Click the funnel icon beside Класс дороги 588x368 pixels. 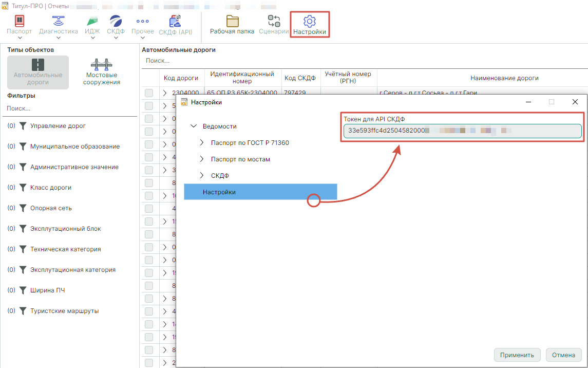click(23, 188)
